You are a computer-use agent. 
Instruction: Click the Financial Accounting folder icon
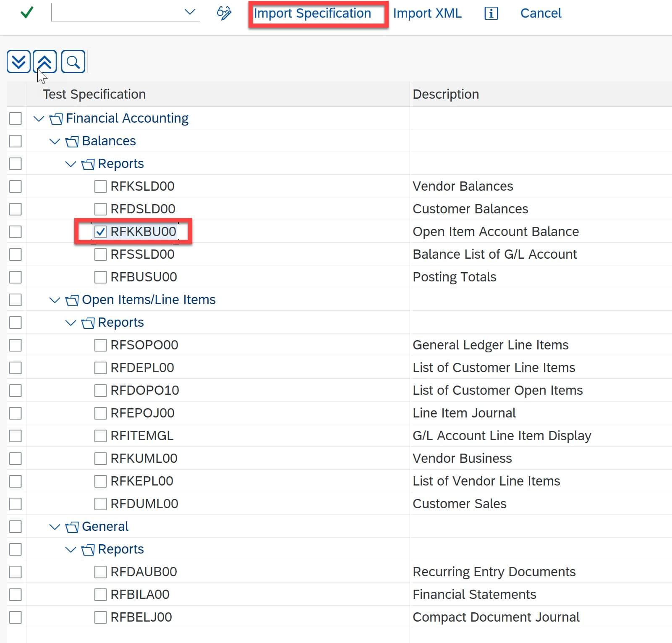pyautogui.click(x=57, y=118)
